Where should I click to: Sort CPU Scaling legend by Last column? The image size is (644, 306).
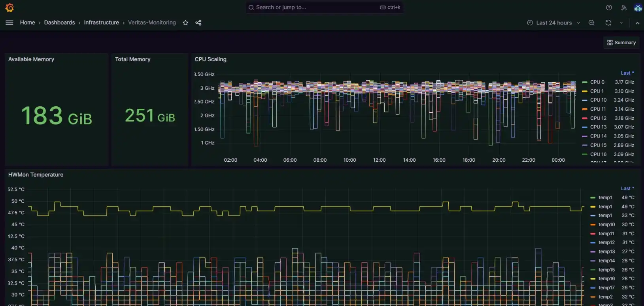tap(627, 73)
